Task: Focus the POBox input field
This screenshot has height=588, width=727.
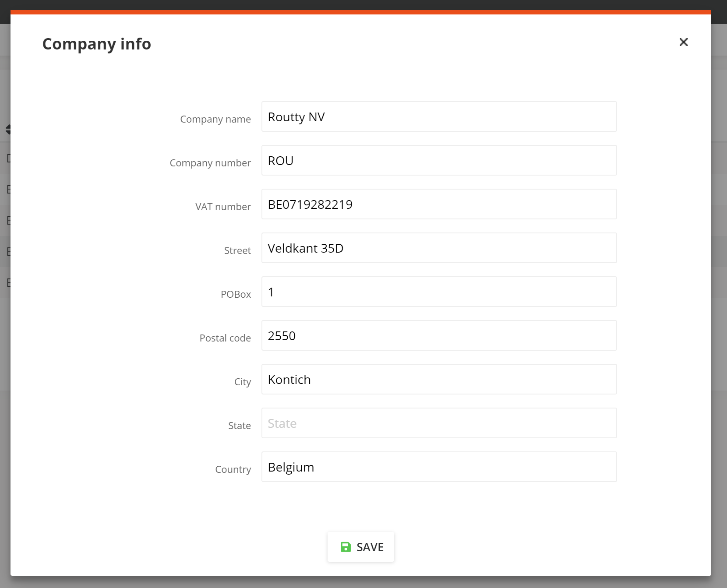Action: point(439,292)
